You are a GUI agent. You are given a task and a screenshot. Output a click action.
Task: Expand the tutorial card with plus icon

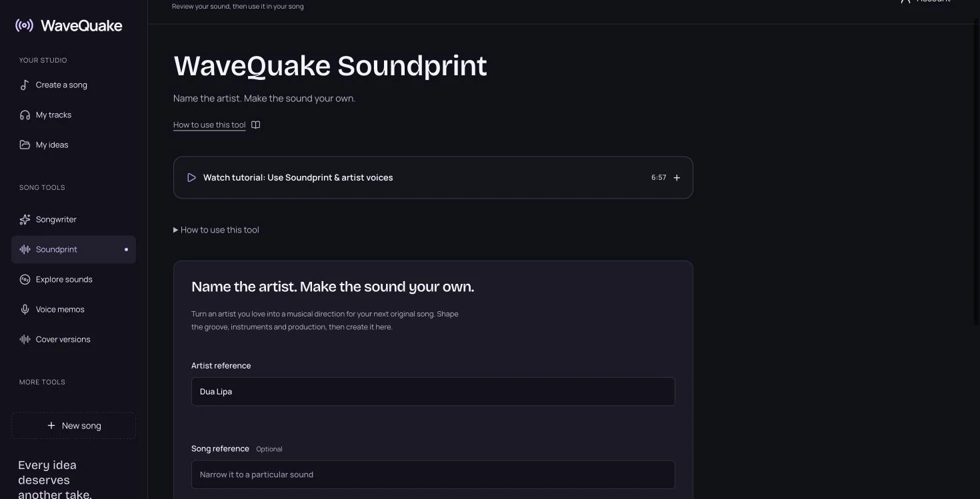[677, 178]
